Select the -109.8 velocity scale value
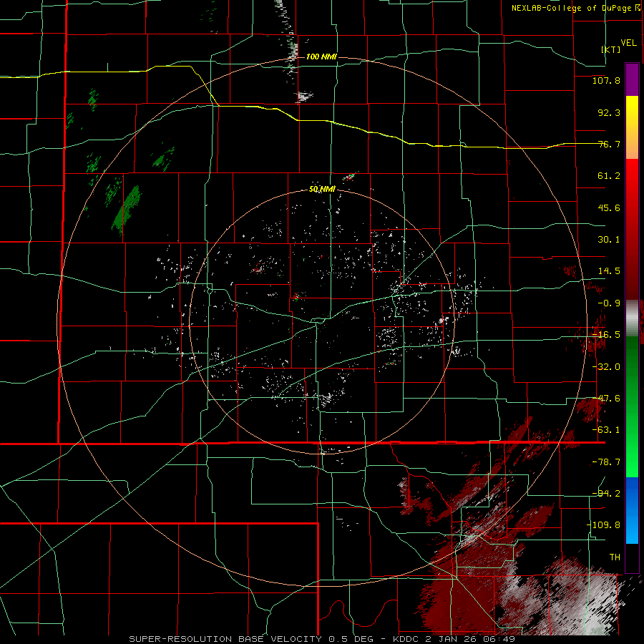 604,525
